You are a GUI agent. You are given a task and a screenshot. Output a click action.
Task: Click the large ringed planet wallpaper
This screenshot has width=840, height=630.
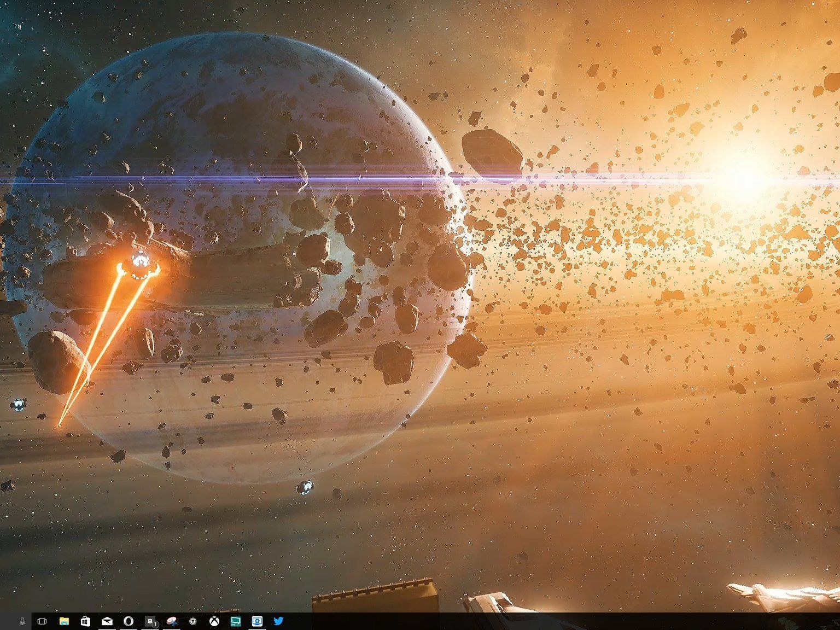(x=235, y=246)
